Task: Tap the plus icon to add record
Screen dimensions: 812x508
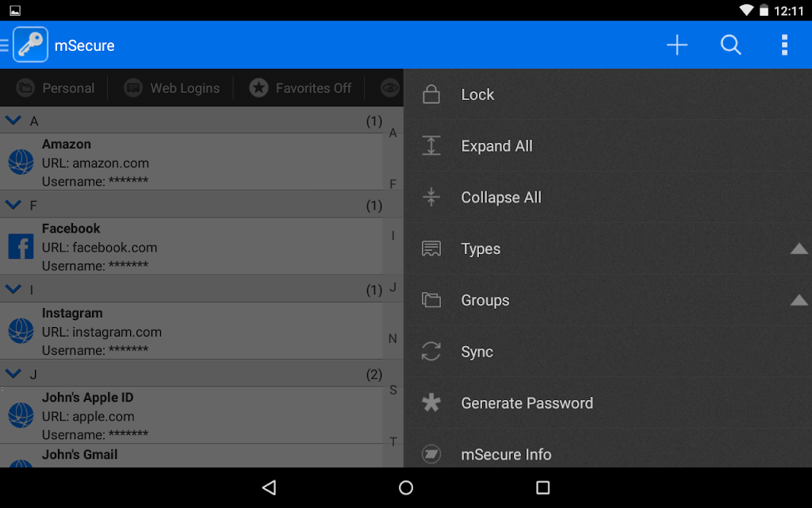Action: pyautogui.click(x=677, y=45)
